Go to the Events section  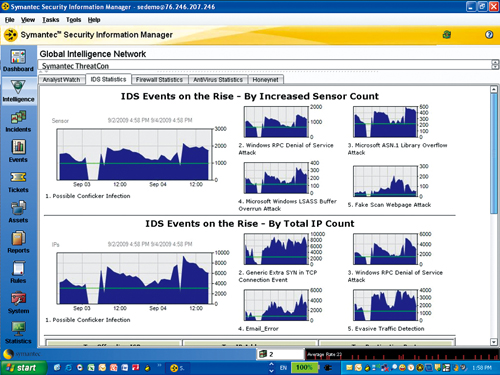18,152
